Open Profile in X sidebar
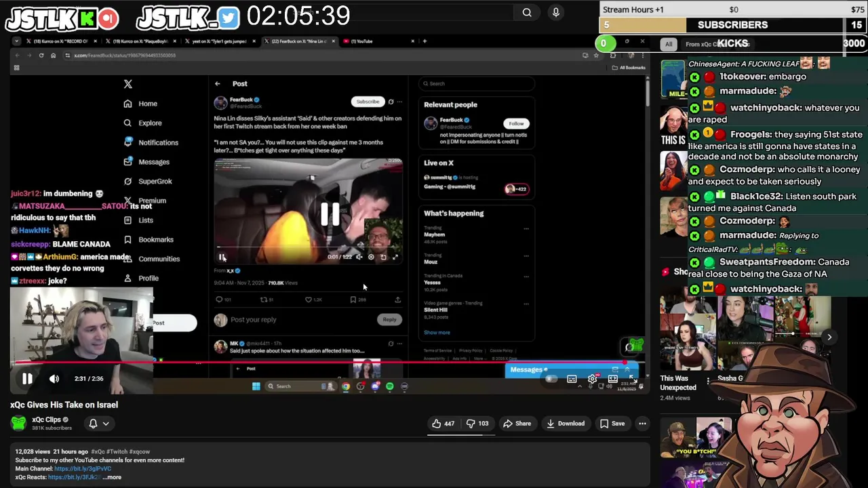 coord(141,279)
